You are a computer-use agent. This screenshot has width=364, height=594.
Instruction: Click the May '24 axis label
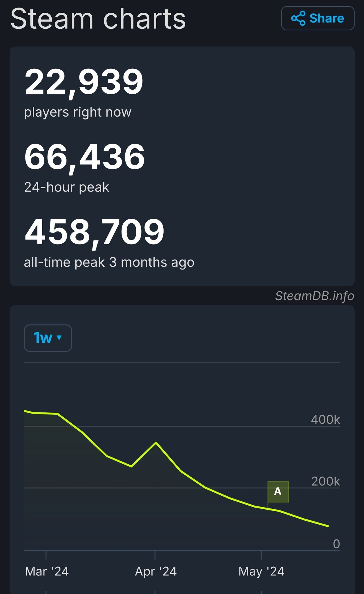click(x=261, y=571)
